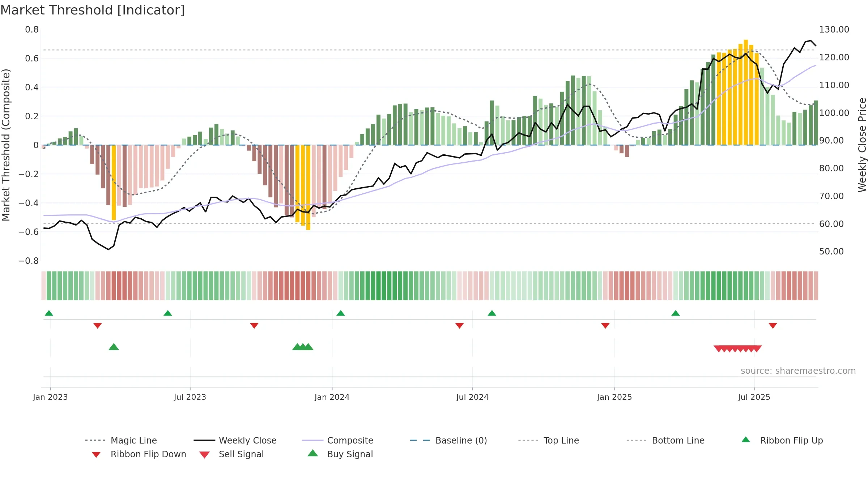
Task: Toggle the Top Line legend entry
Action: click(x=548, y=440)
